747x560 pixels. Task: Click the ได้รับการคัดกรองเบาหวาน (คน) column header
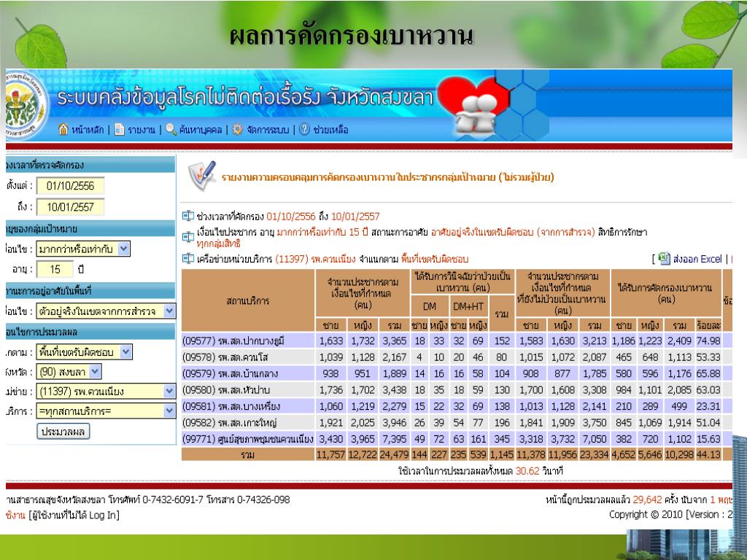point(666,293)
